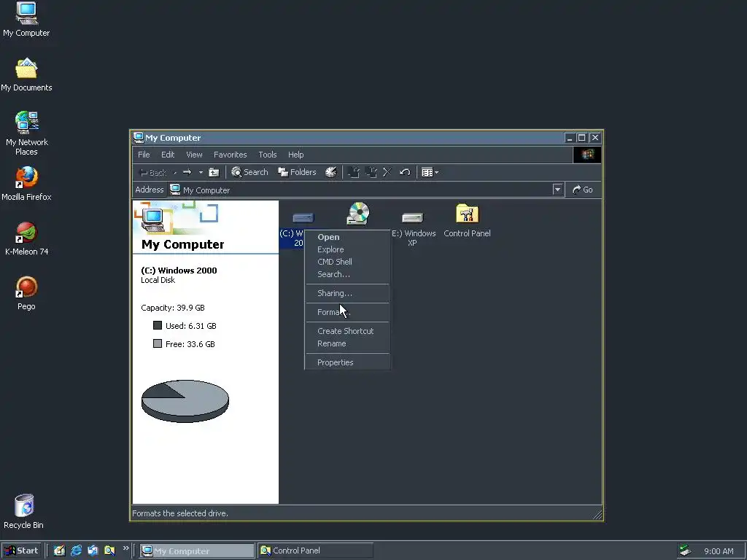Choose CMD Shell in the context menu

[x=347, y=262]
